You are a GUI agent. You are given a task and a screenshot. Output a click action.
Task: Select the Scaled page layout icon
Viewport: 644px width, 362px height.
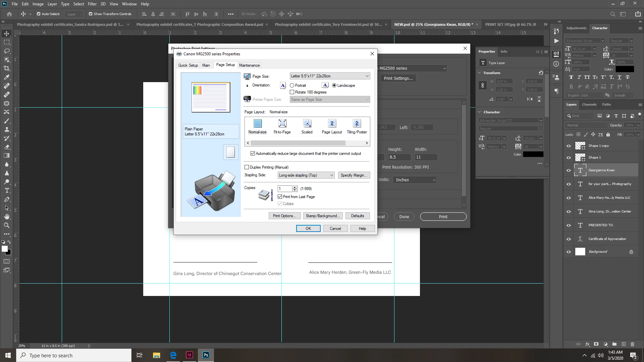pos(307,124)
